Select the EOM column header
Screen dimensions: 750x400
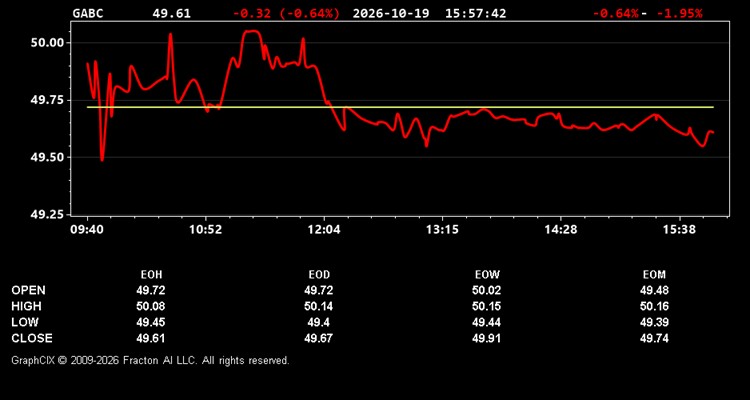tap(654, 275)
